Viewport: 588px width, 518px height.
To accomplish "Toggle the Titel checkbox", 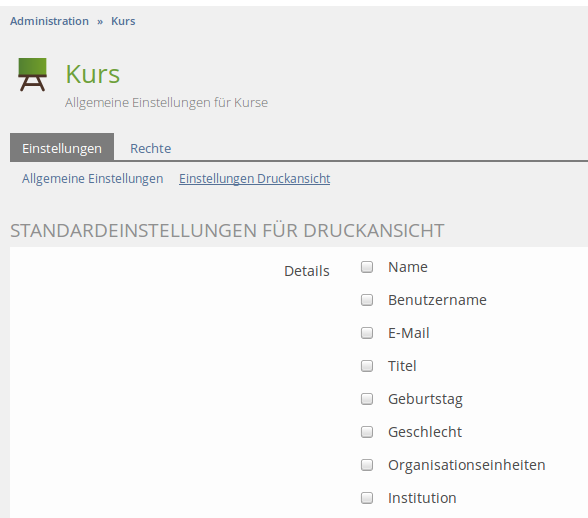I will 367,366.
